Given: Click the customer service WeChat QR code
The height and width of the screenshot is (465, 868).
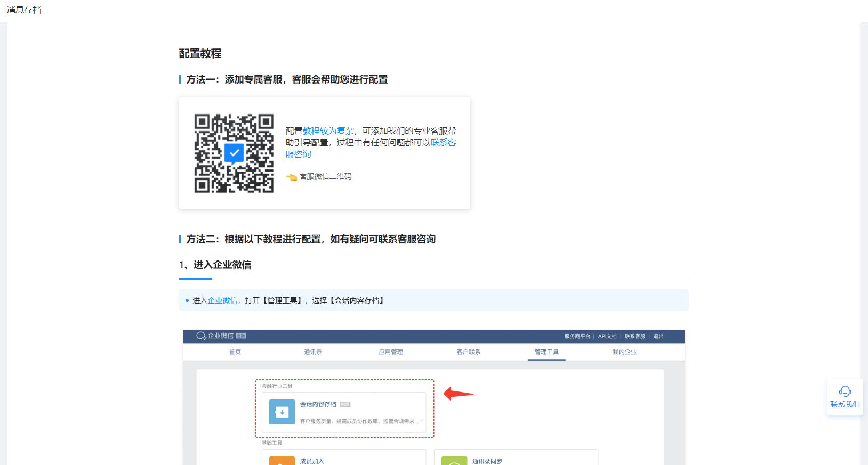Looking at the screenshot, I should pos(234,153).
